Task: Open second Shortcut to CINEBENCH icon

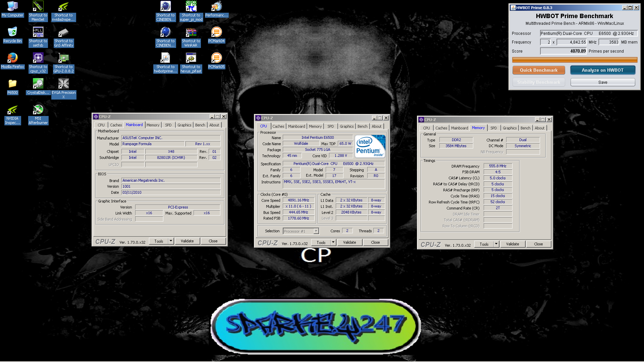Action: click(165, 37)
